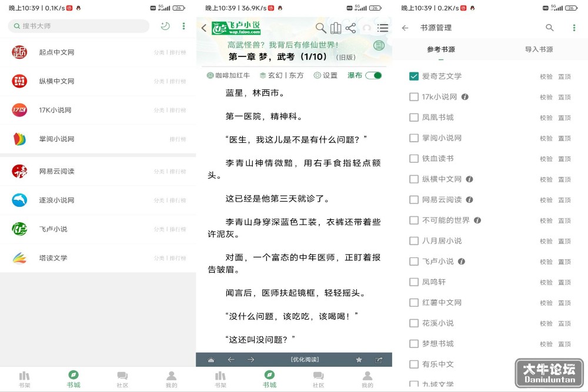The width and height of the screenshot is (588, 392).
Task: Open the three-dot menu beside 搜书大师 search
Action: coord(183,26)
